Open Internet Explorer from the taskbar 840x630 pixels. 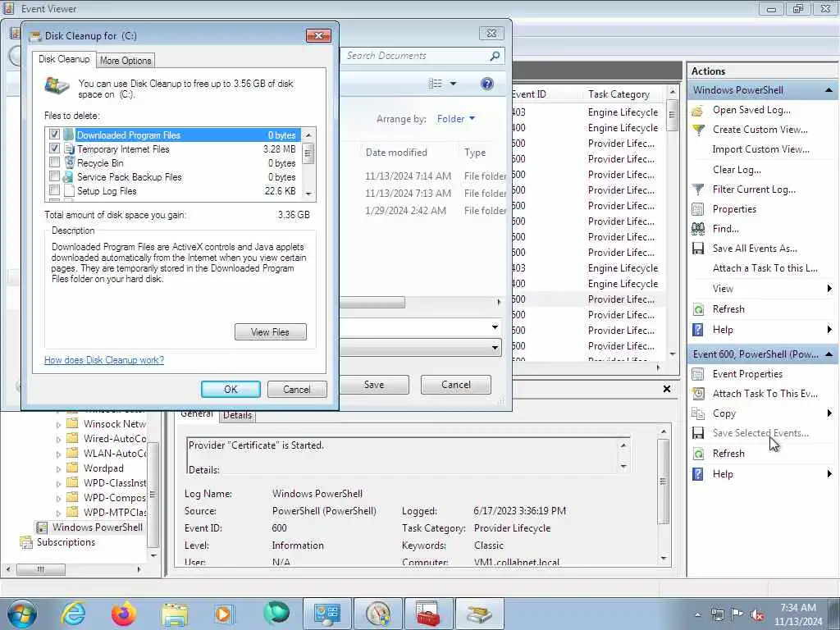click(73, 613)
